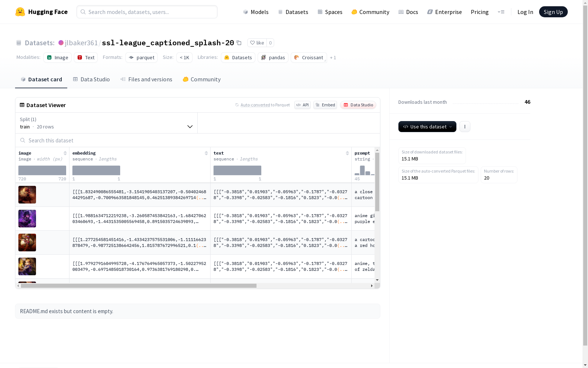Click the like count 0
The height and width of the screenshot is (368, 588).
[270, 43]
